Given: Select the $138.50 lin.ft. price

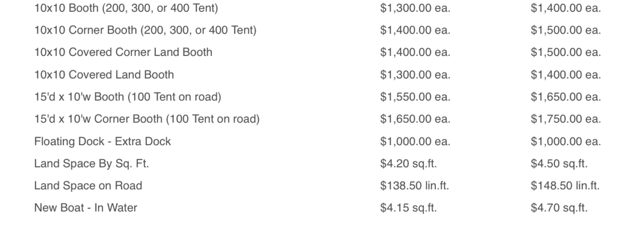Looking at the screenshot, I should 414,186.
